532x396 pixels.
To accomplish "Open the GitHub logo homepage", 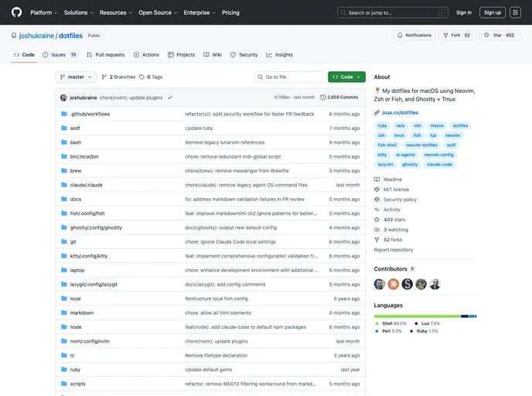I will tap(16, 12).
